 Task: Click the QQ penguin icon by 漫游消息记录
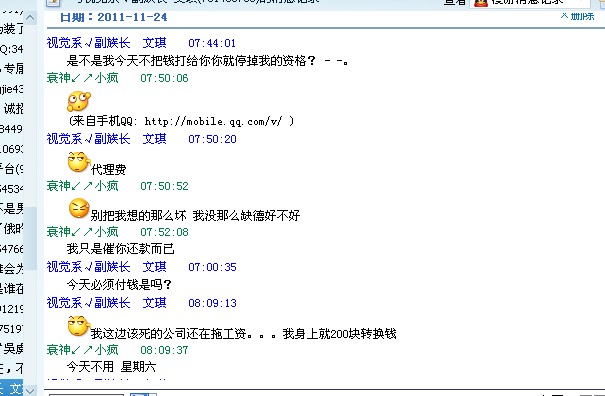coord(481,2)
